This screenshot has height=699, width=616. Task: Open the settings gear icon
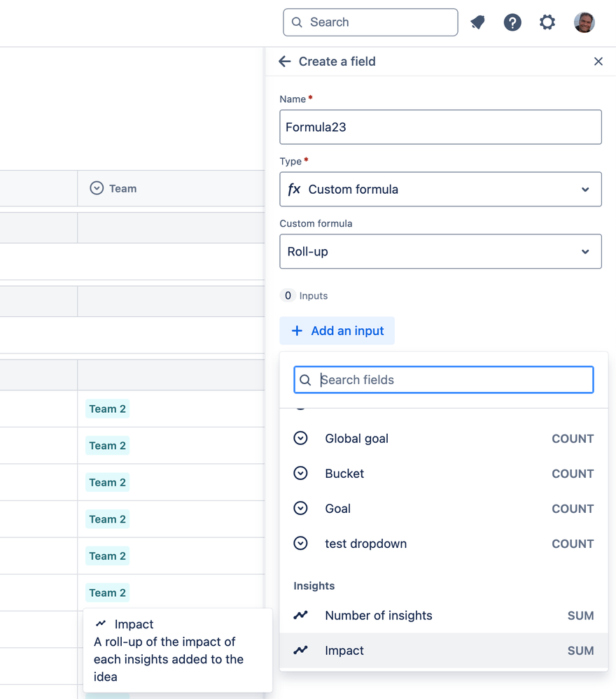click(547, 22)
